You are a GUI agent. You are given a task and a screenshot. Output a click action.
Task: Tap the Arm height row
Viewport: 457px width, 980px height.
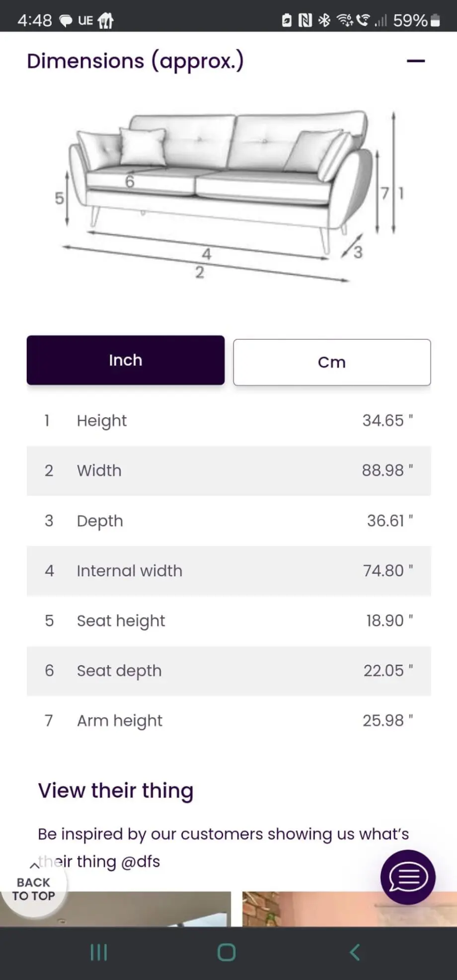(229, 721)
